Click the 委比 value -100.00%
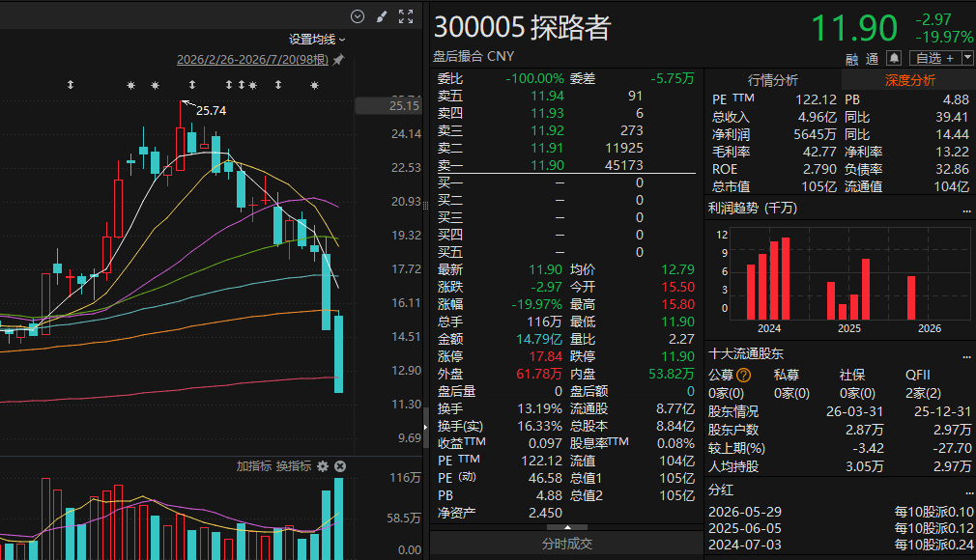 pos(534,78)
